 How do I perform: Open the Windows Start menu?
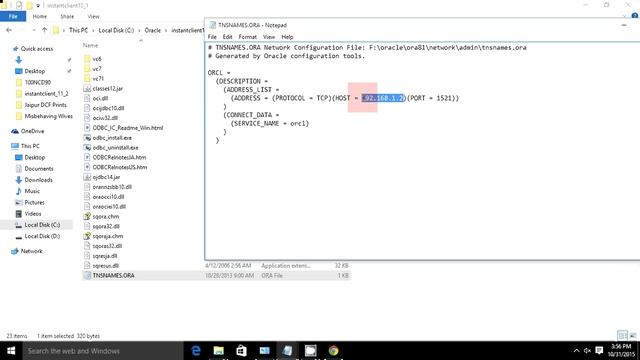pos(11,351)
